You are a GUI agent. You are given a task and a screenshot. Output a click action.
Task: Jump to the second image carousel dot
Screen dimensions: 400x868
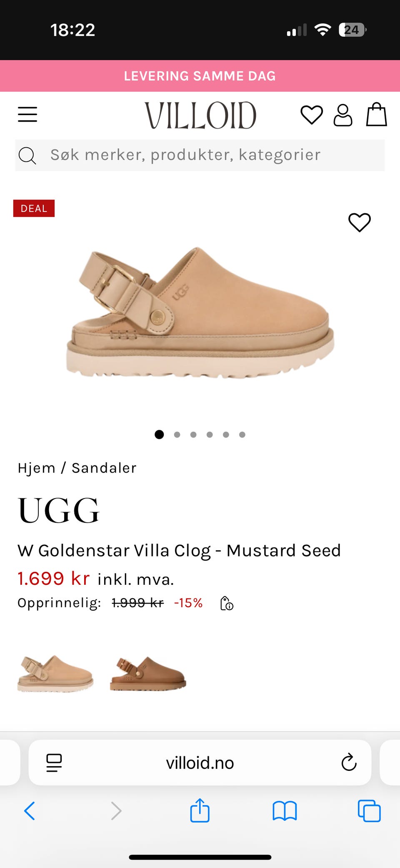(x=177, y=435)
